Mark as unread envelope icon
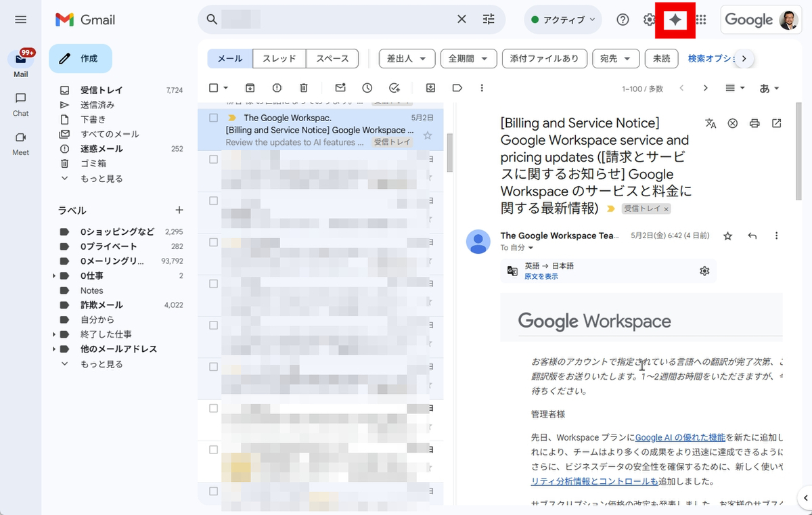 point(340,88)
